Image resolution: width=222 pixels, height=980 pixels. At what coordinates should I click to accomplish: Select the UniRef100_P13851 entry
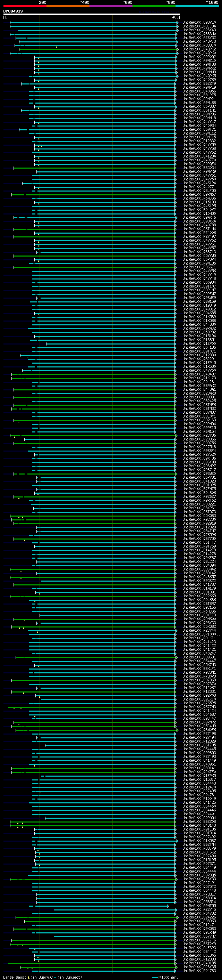tap(199, 340)
